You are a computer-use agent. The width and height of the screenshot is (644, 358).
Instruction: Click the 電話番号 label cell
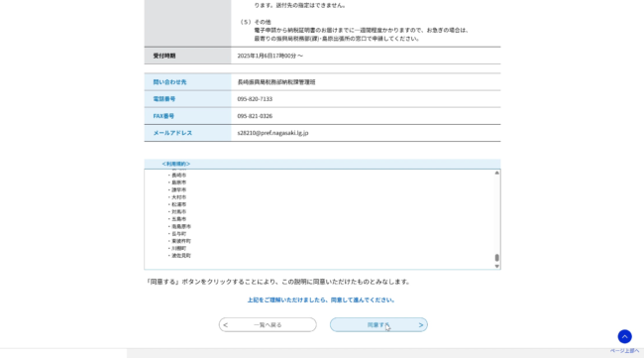pos(187,99)
